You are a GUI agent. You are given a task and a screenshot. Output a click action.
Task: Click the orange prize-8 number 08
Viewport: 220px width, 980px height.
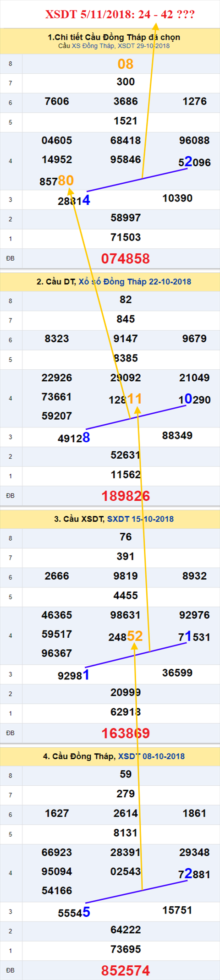click(x=126, y=64)
